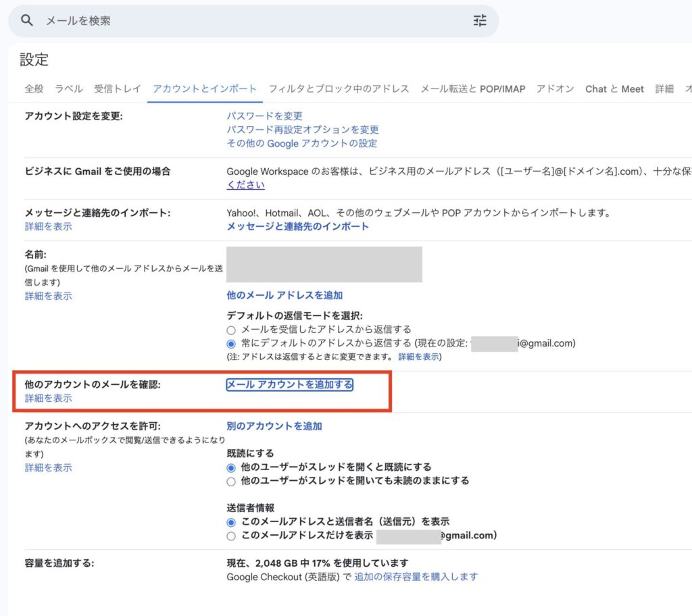Expand 詳細を表示 under 他のアカウントのメールを確認
Screen dimensions: 692x616
point(49,399)
